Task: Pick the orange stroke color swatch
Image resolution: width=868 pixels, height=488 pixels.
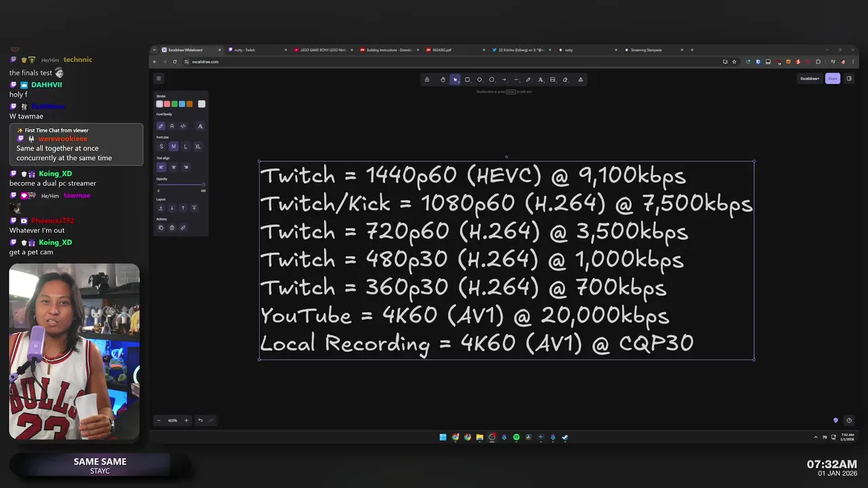Action: point(189,104)
